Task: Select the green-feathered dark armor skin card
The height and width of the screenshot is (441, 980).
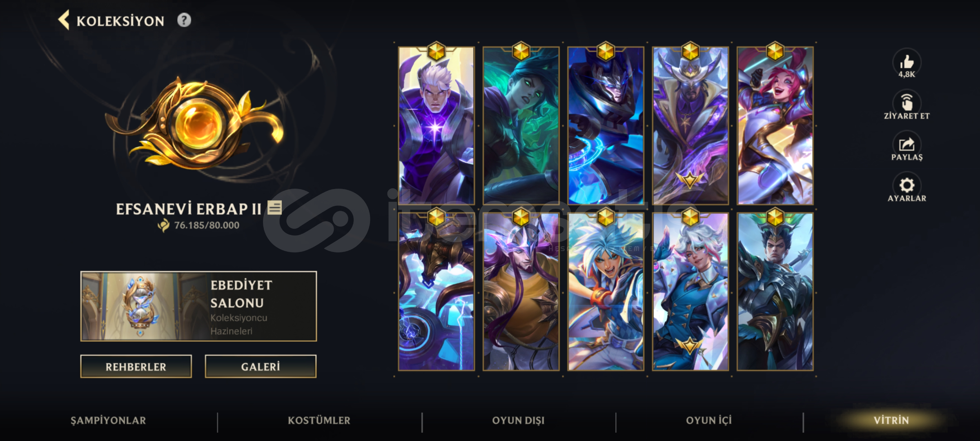Action: pos(775,292)
